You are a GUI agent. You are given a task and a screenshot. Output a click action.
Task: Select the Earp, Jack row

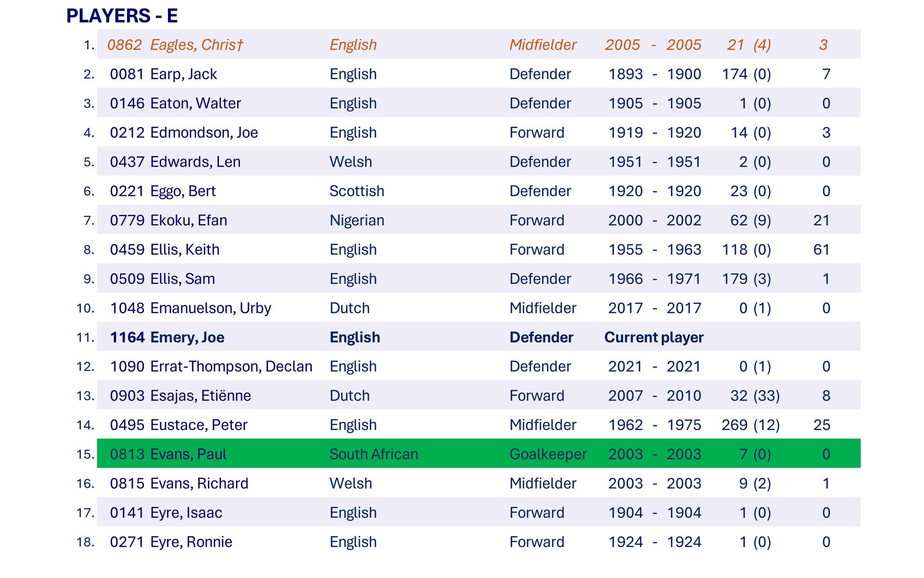pos(183,74)
